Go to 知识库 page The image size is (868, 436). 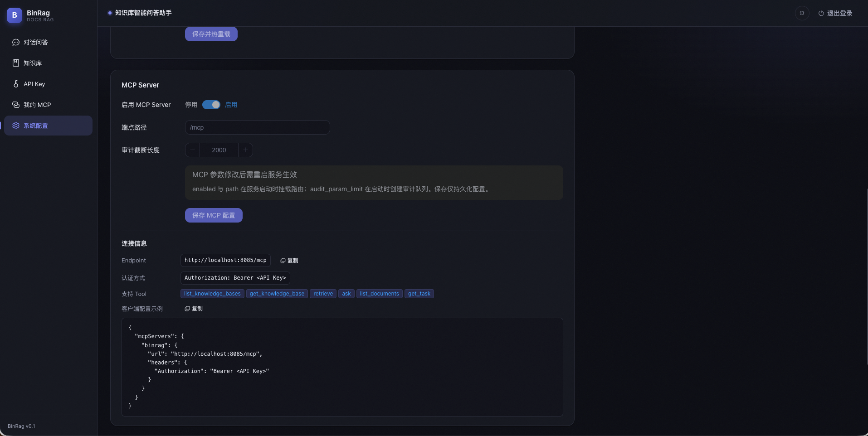point(48,63)
